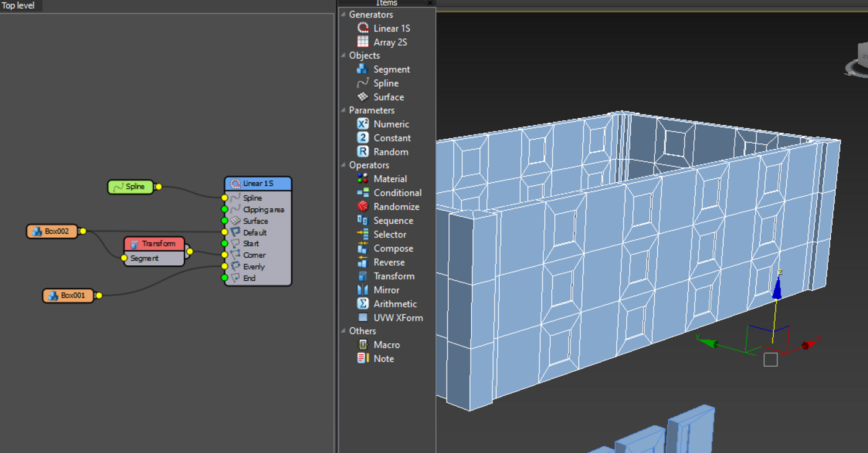Select the Note item icon

(363, 358)
